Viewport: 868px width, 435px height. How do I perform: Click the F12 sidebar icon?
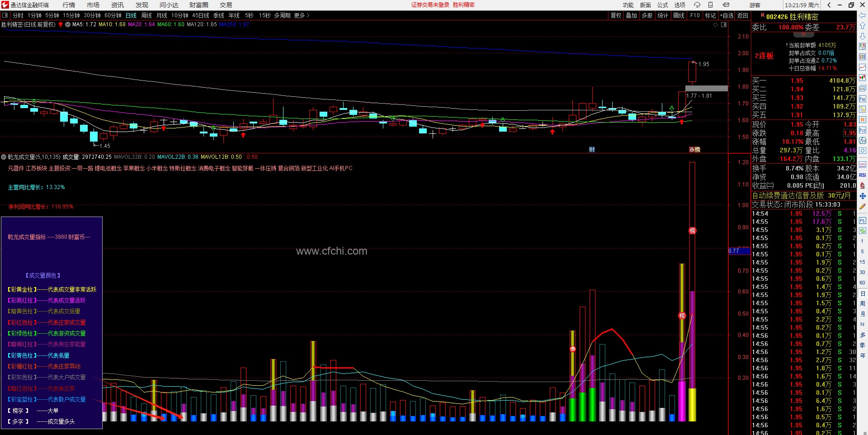(x=863, y=130)
